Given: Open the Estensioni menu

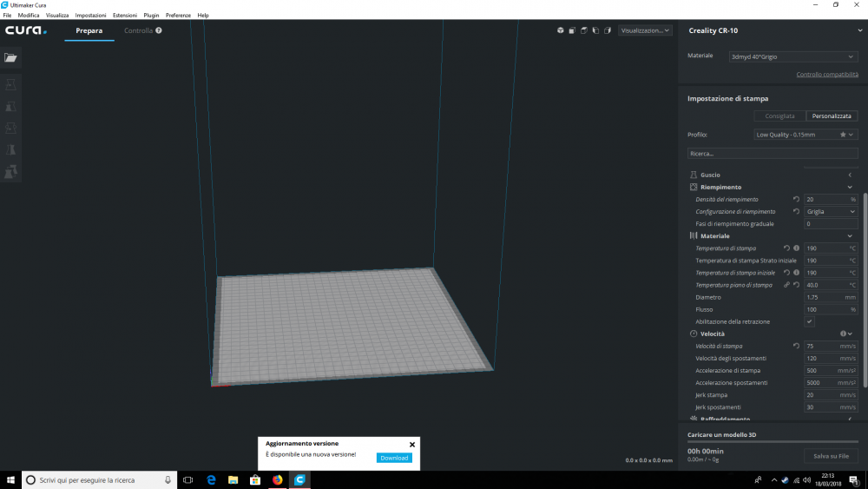Looking at the screenshot, I should [x=124, y=16].
